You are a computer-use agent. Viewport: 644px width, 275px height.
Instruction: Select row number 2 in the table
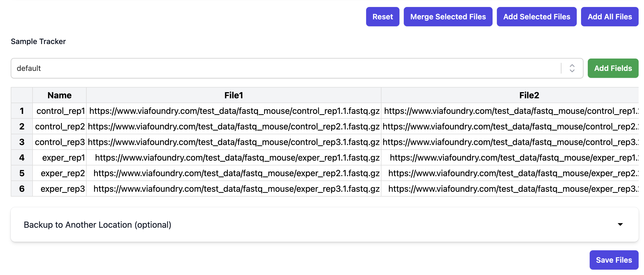pos(22,126)
